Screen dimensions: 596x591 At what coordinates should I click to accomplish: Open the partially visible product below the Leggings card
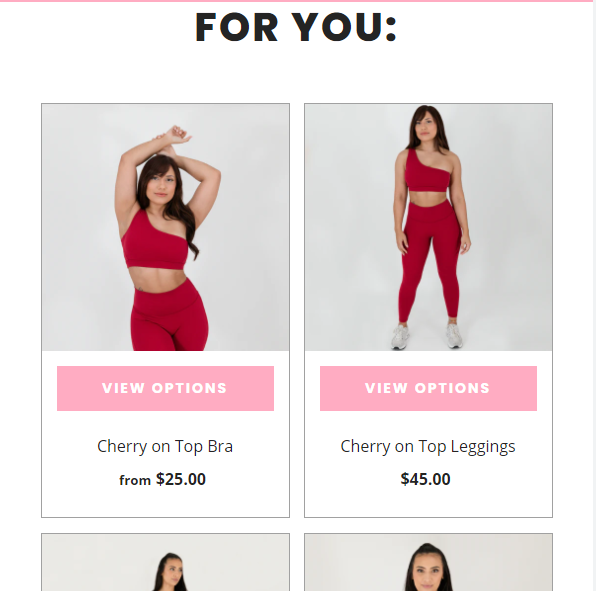[428, 562]
